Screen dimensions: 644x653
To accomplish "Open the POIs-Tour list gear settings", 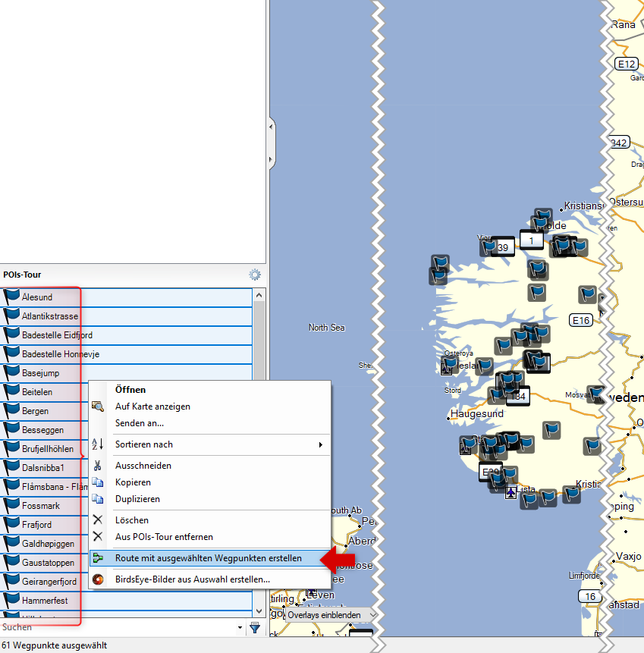I will 255,275.
